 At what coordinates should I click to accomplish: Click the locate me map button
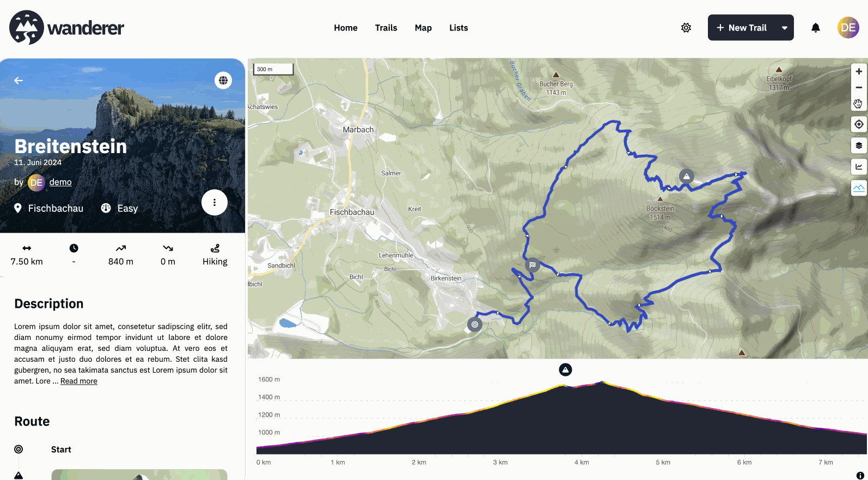click(x=859, y=124)
